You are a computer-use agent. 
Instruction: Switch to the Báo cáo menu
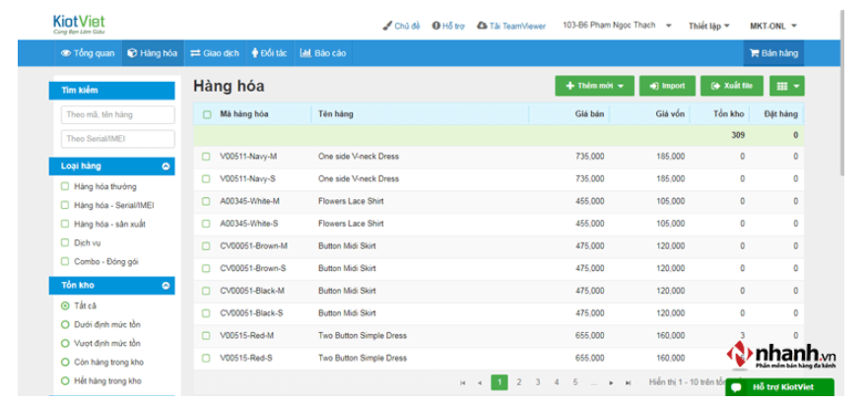click(x=323, y=52)
